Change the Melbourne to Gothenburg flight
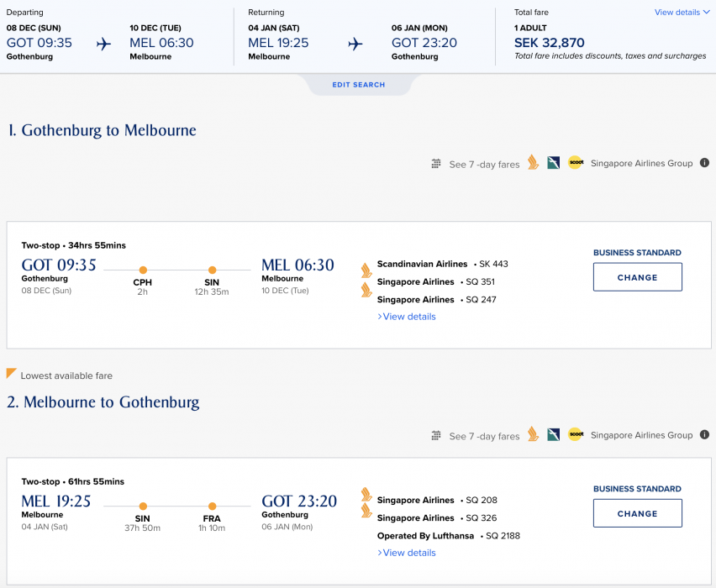716x588 pixels. tap(637, 513)
